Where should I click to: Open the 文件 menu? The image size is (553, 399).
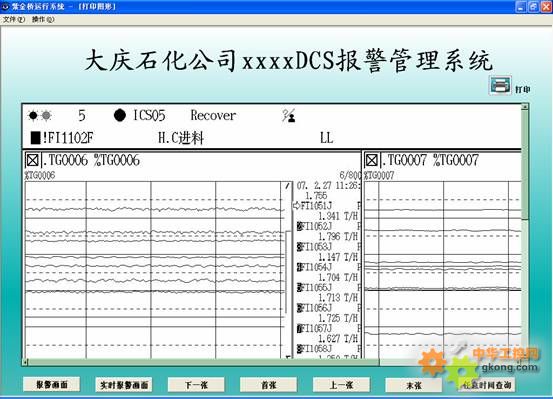pyautogui.click(x=14, y=19)
